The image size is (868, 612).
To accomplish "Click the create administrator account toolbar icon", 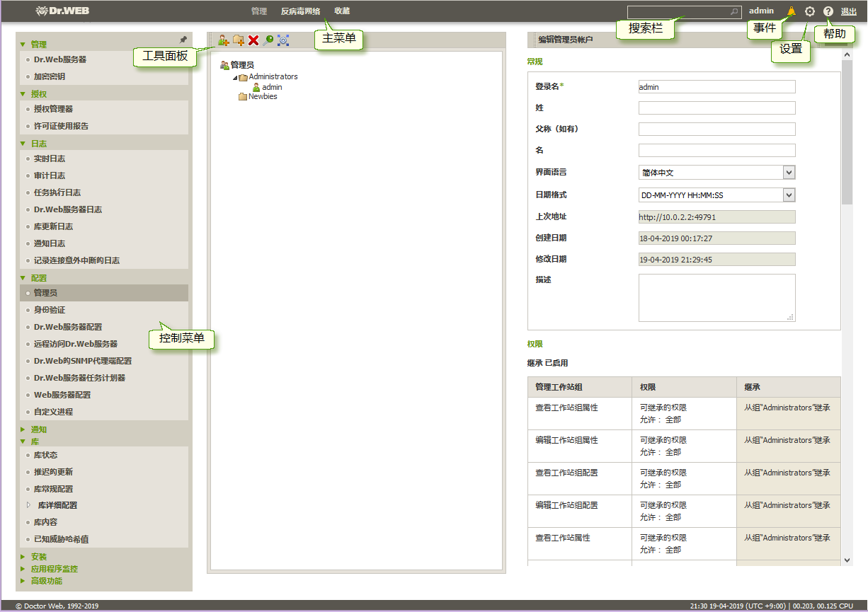I will click(224, 40).
